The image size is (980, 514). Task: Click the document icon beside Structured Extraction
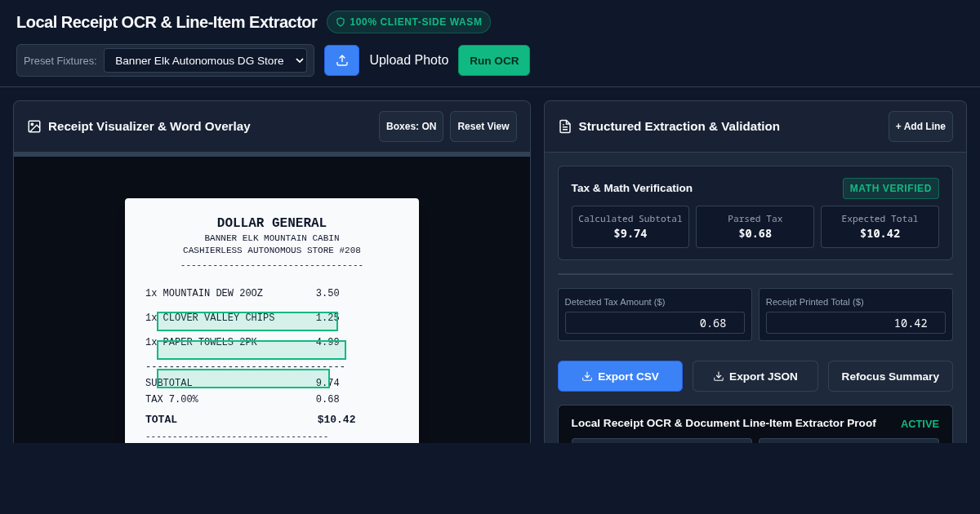click(x=565, y=126)
